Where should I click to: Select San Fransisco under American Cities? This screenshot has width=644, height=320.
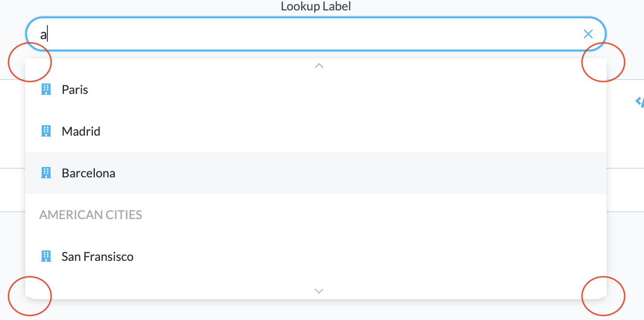point(98,257)
